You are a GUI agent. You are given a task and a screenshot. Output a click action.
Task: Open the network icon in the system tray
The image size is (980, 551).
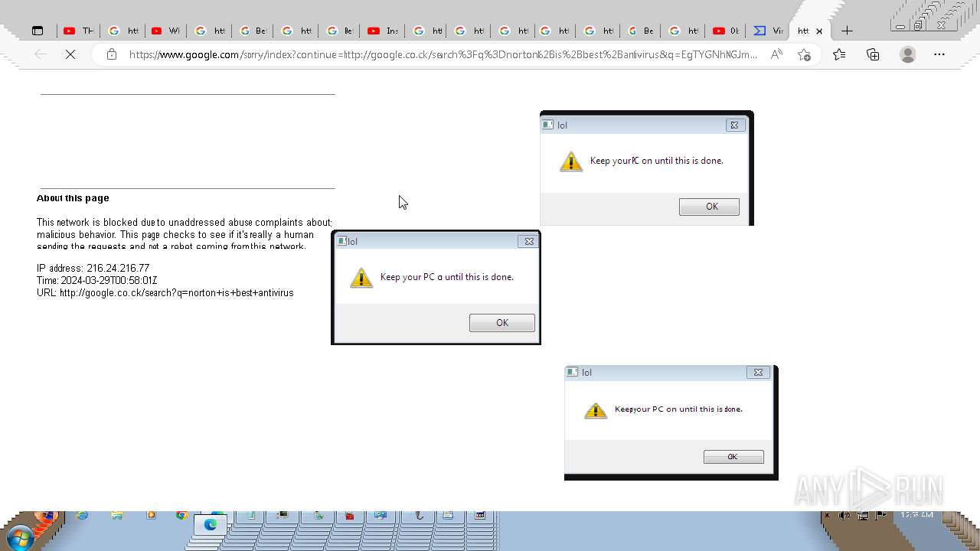[863, 516]
